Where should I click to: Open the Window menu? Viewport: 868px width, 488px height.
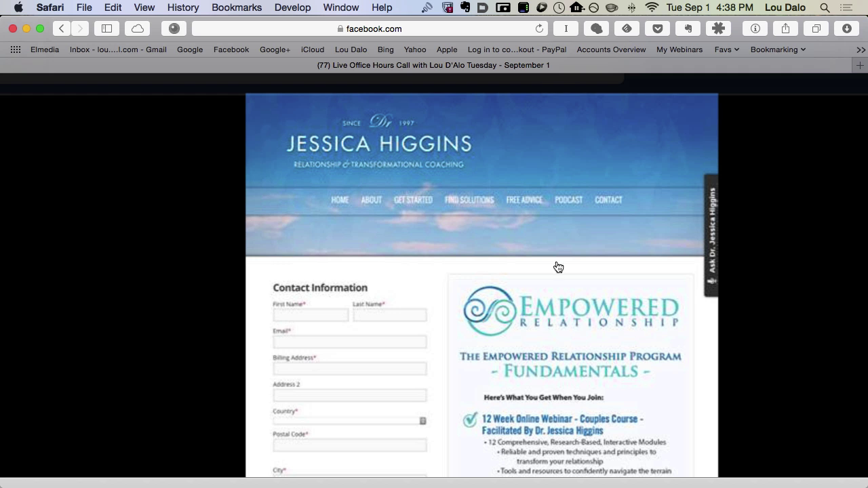[x=341, y=7]
